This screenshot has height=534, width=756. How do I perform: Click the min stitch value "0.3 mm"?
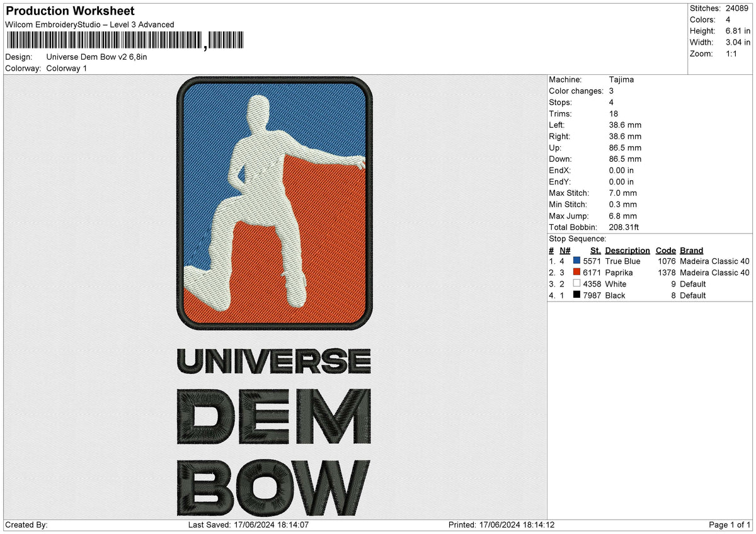point(623,204)
